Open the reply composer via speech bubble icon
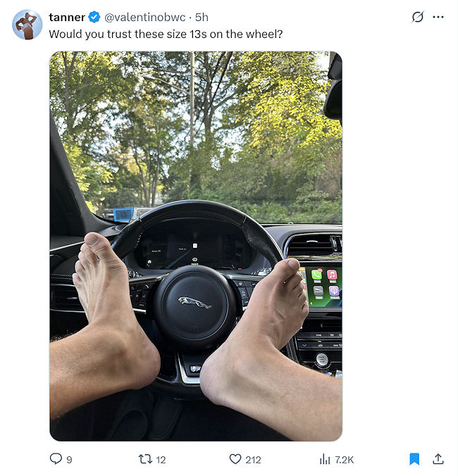The height and width of the screenshot is (476, 458). [56, 459]
